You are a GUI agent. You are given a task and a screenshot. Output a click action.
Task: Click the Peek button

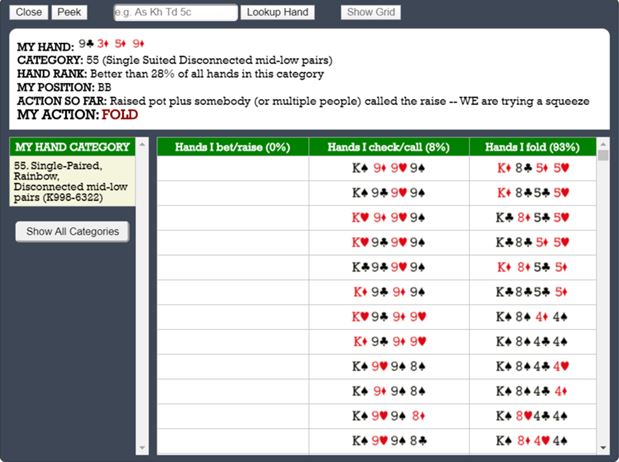pos(69,12)
